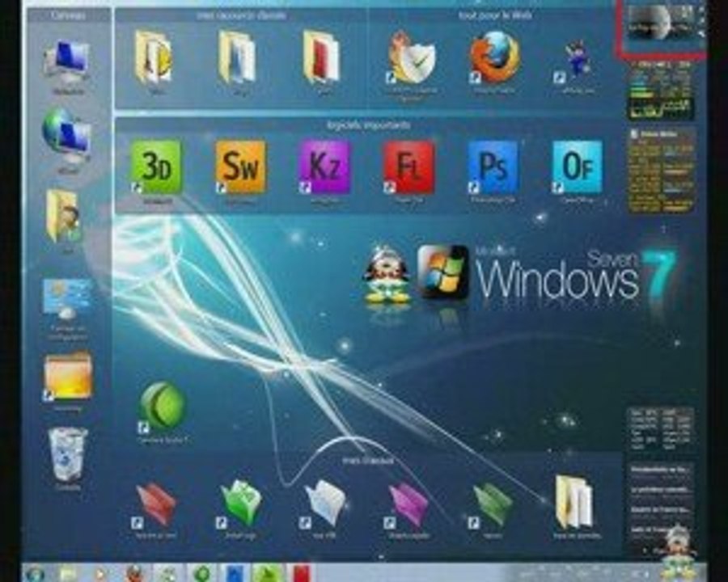Launch the purple Kz application shortcut
Viewport: 728px width, 582px height.
click(324, 167)
